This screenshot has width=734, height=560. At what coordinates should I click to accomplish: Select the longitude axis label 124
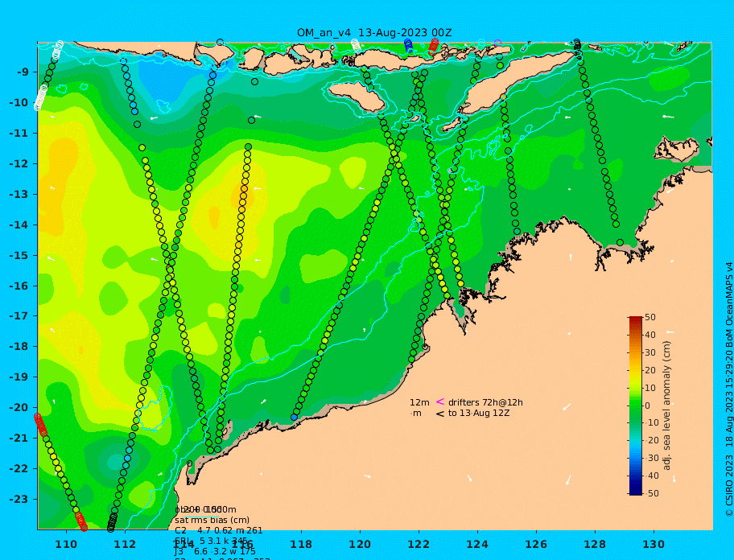coord(477,544)
